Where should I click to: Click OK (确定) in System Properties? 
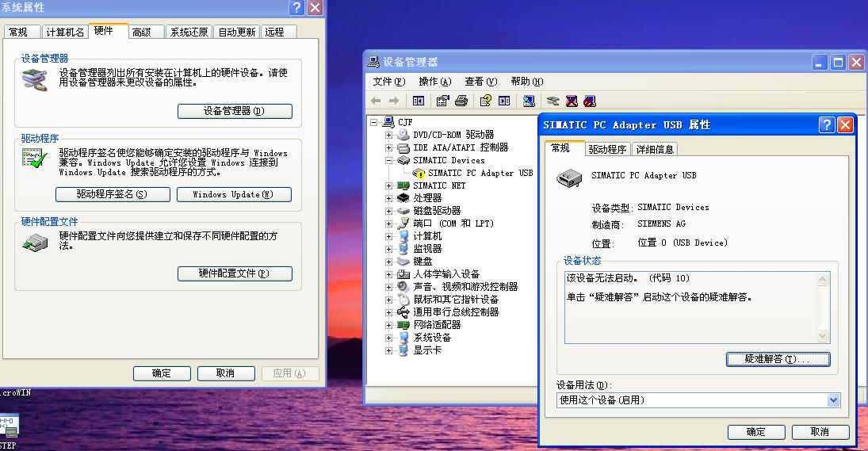162,373
